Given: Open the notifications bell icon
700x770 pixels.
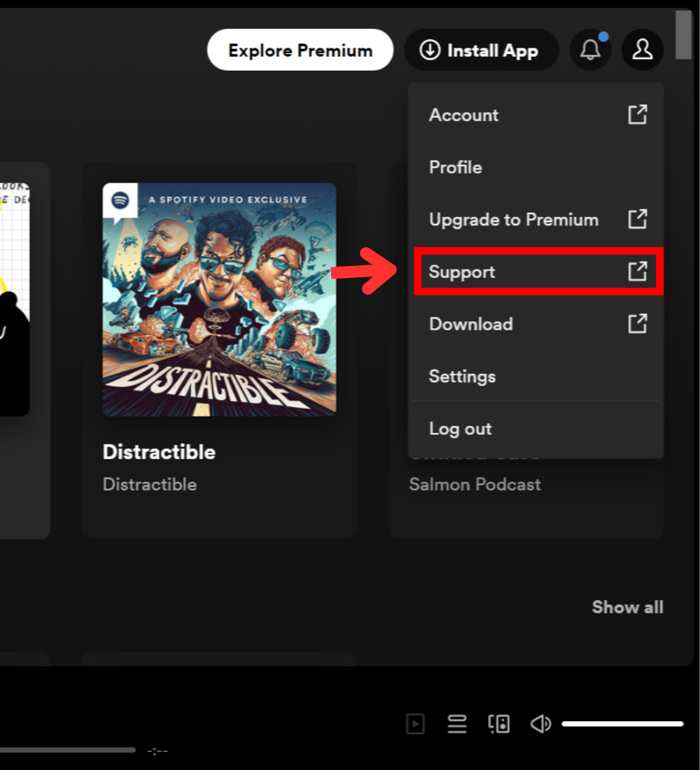Looking at the screenshot, I should pos(591,50).
